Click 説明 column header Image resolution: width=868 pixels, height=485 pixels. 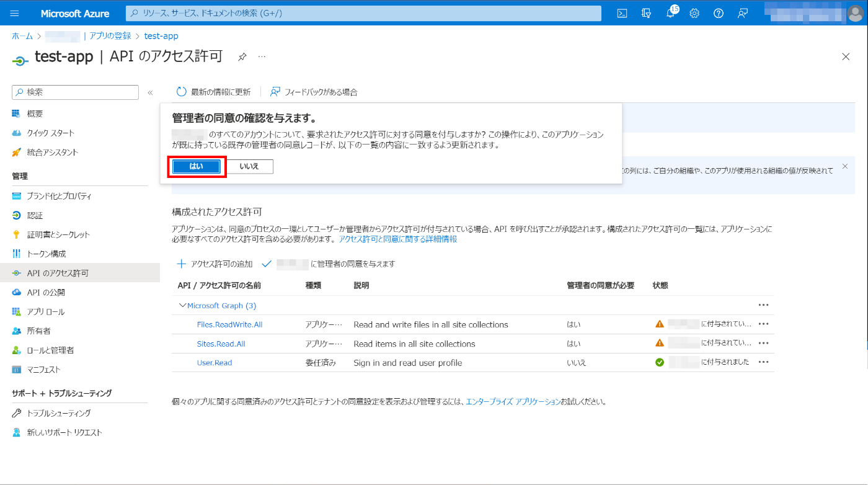[x=361, y=285]
